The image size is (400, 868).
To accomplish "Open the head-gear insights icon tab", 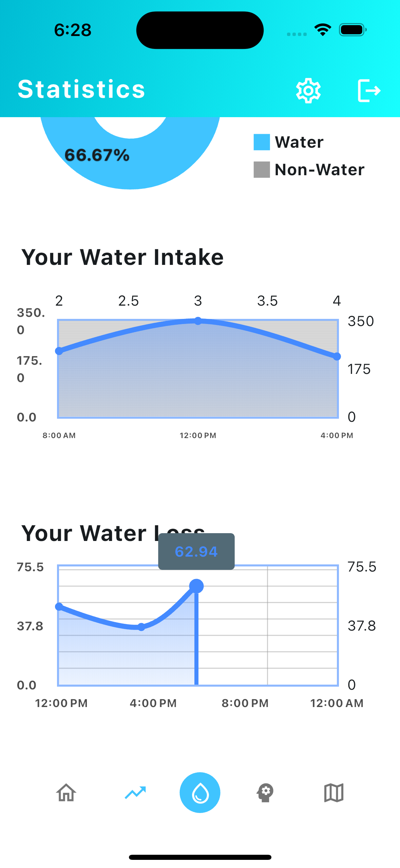I will coord(265,793).
